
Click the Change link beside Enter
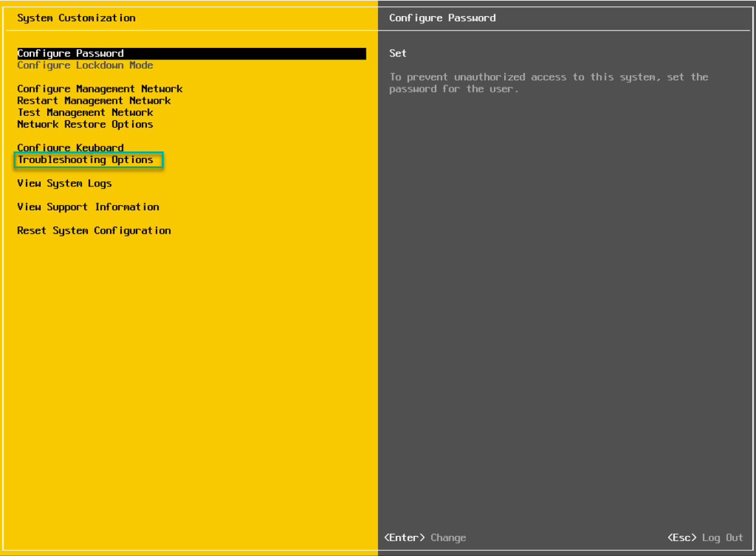[448, 537]
